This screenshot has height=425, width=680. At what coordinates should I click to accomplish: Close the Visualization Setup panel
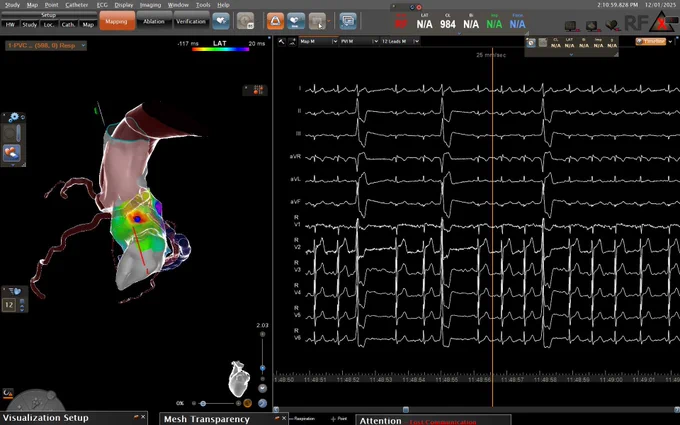coord(143,417)
